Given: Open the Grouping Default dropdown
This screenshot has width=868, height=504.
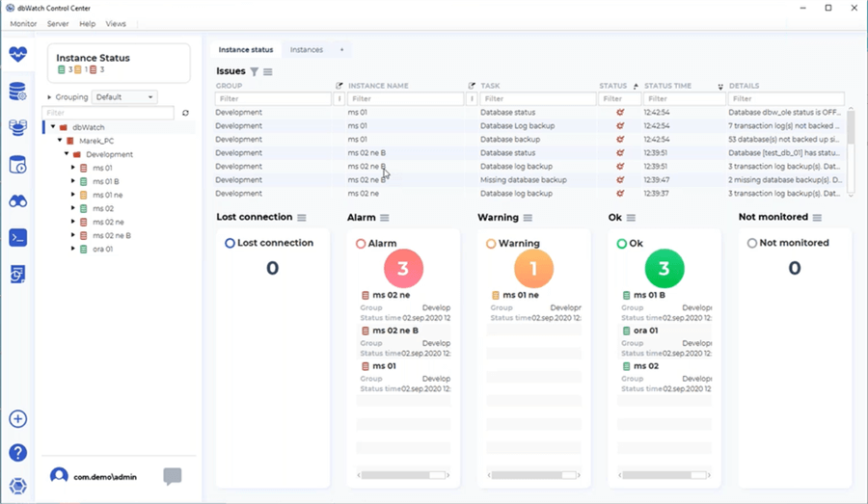Looking at the screenshot, I should pos(124,96).
